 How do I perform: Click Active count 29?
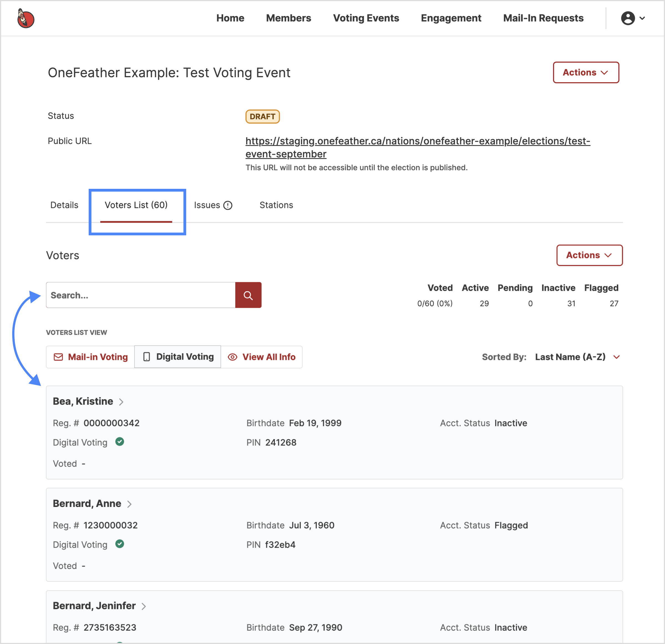coord(484,303)
